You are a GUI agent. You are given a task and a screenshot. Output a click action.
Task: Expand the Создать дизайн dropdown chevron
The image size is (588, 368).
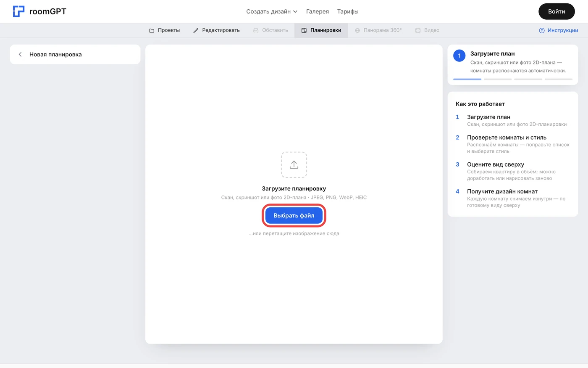coord(295,12)
